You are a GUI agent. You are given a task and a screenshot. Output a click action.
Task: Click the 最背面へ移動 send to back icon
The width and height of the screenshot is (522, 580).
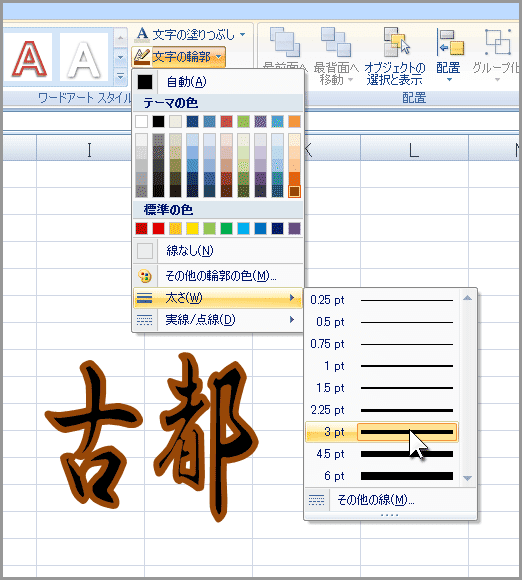tap(336, 42)
